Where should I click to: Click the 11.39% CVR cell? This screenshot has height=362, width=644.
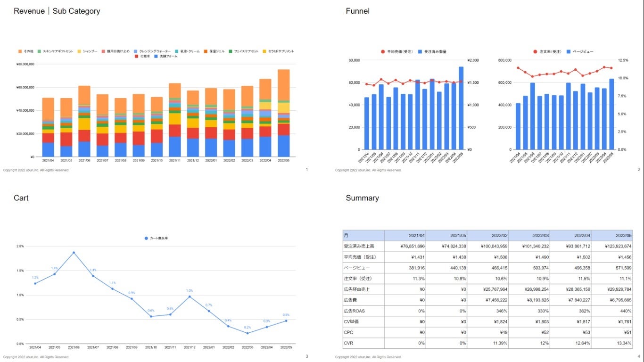click(x=487, y=343)
